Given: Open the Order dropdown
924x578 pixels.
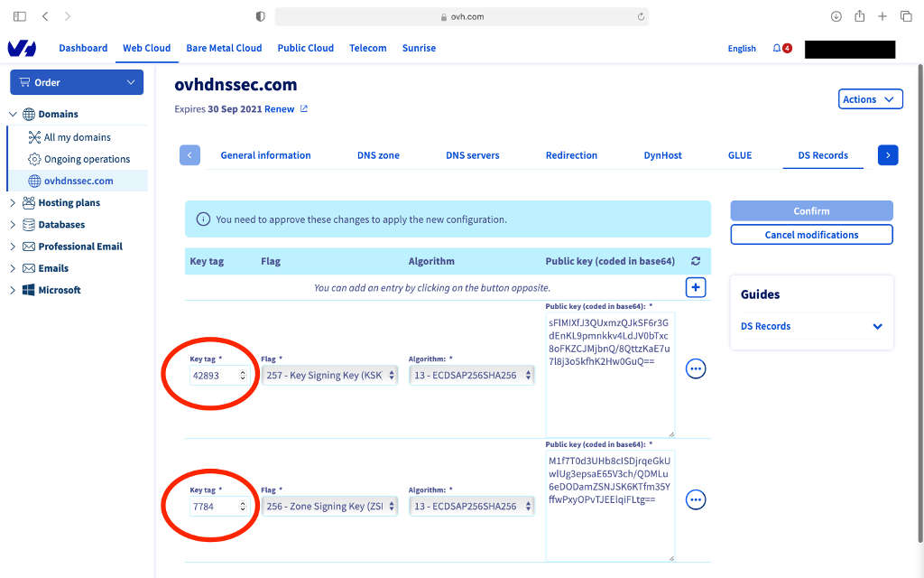Looking at the screenshot, I should (77, 82).
